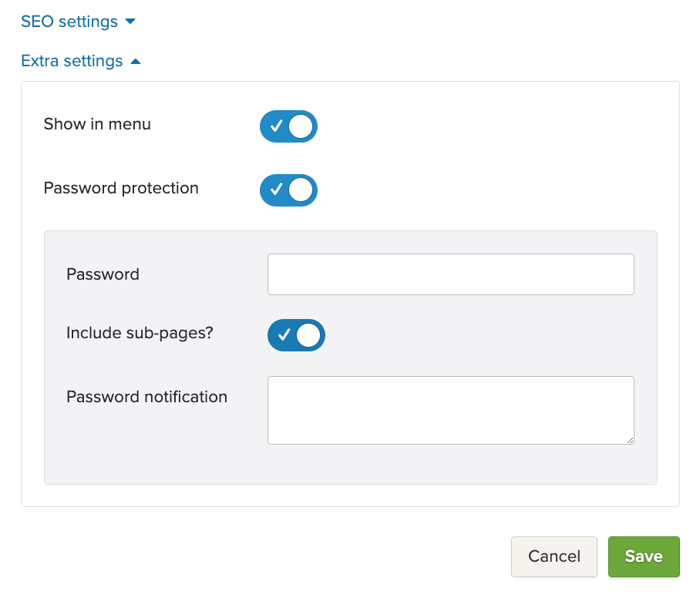
Task: Click the "Include sub-pages?" label
Action: tap(140, 333)
